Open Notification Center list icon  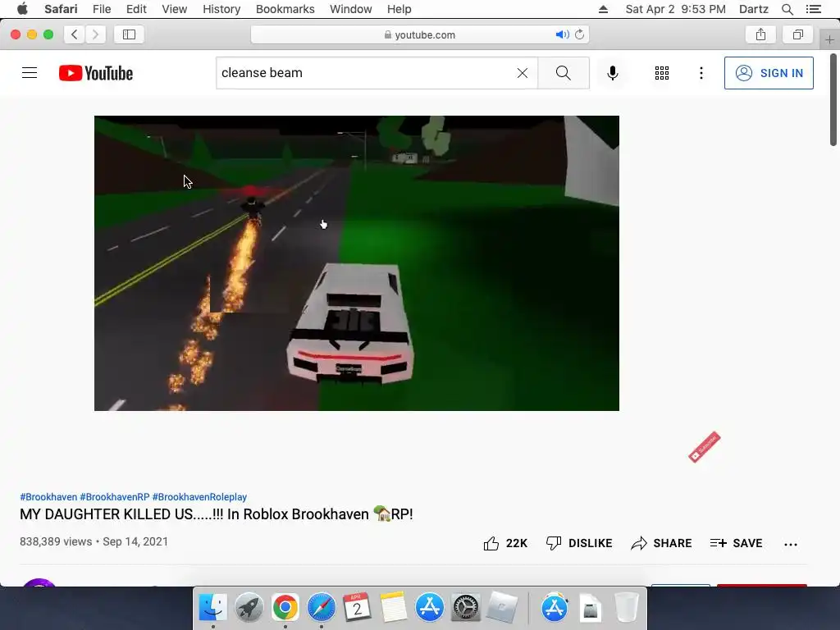[813, 9]
